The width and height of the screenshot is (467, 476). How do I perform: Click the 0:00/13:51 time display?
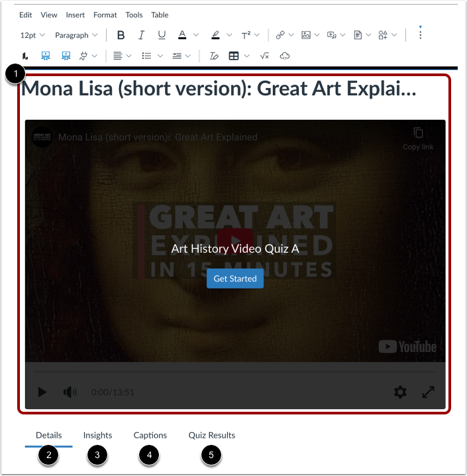click(x=113, y=392)
